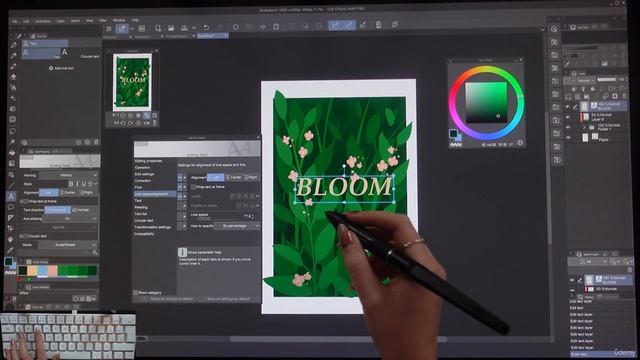Select the Balloon tool in the toolbox

(11, 207)
